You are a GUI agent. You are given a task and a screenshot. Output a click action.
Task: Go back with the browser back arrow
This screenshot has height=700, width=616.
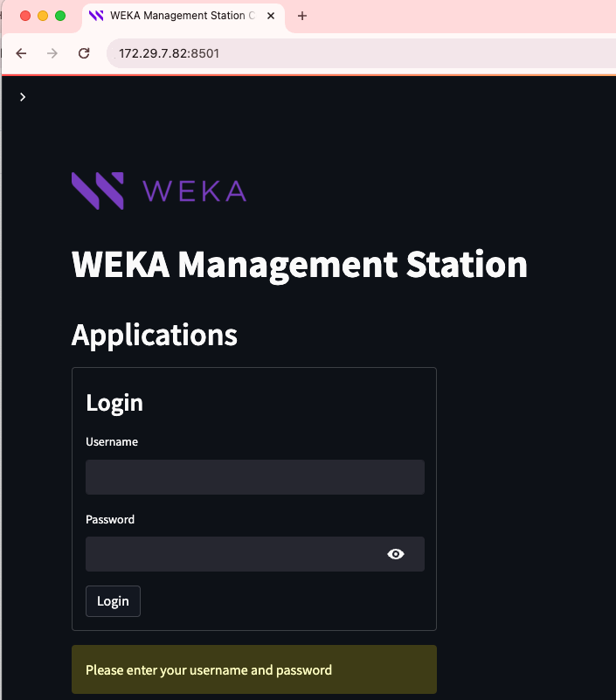[22, 53]
